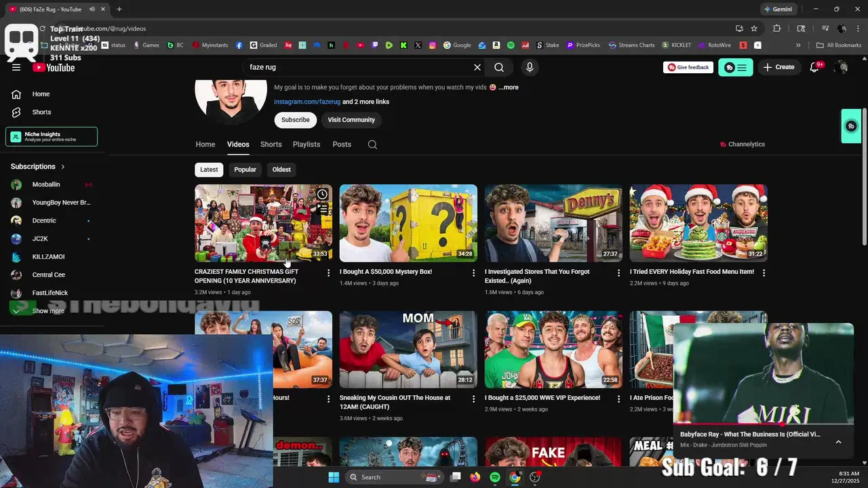Expand the Babyface Ray mini player chevron
Viewport: 868px width, 488px height.
(x=838, y=441)
